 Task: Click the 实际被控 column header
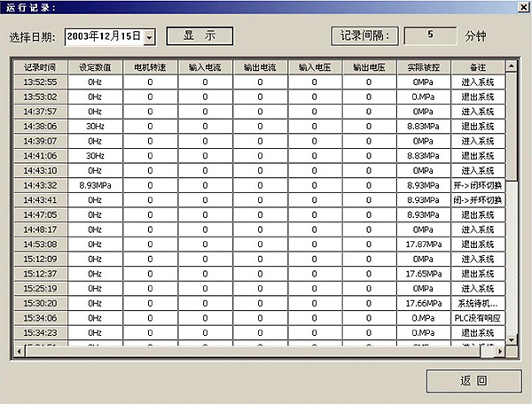click(x=424, y=67)
